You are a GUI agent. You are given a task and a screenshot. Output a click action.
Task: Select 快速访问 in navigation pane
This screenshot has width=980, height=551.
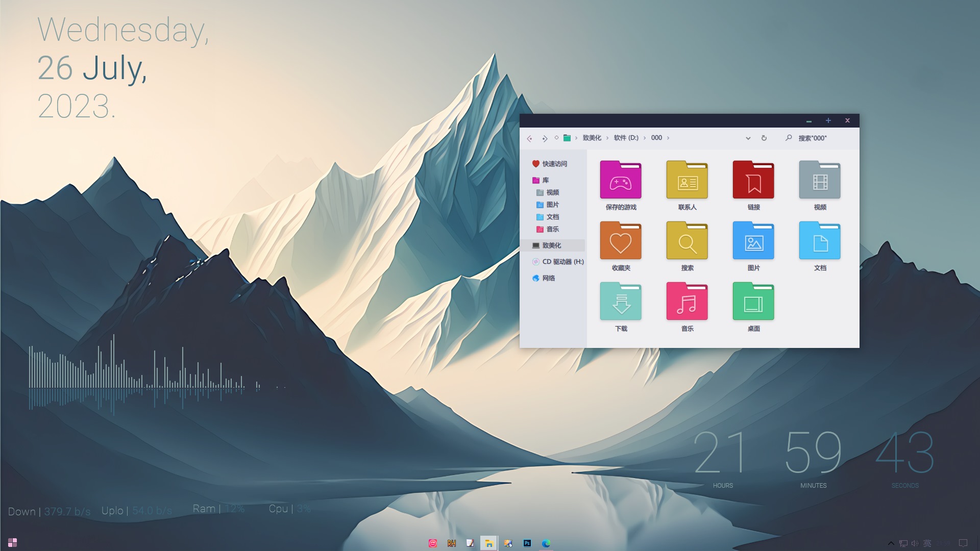[x=554, y=164]
